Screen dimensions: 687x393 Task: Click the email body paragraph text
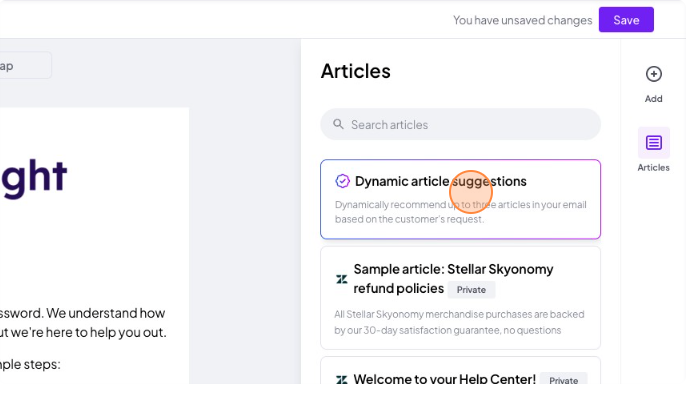(83, 322)
